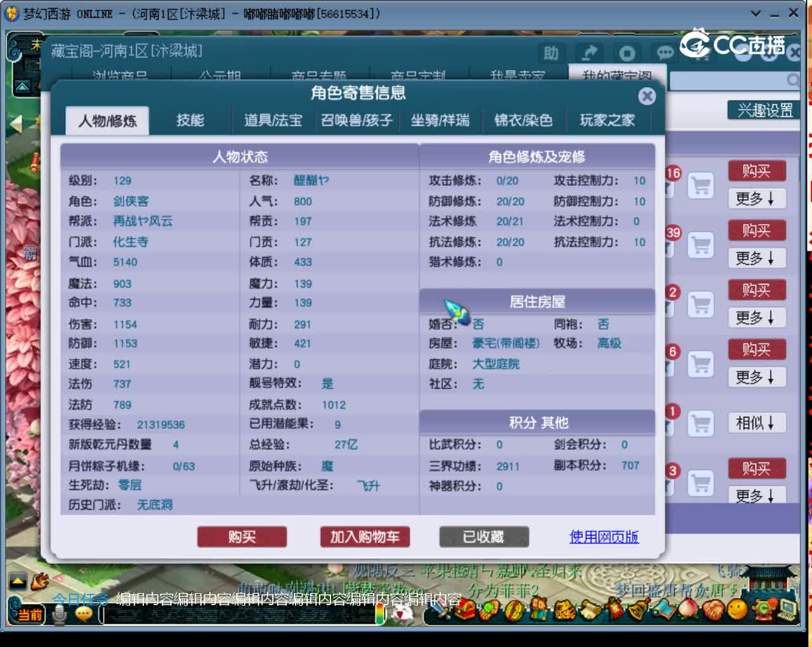The width and height of the screenshot is (812, 647).
Task: Expand 更多 in the badge 3 row
Action: 756,495
